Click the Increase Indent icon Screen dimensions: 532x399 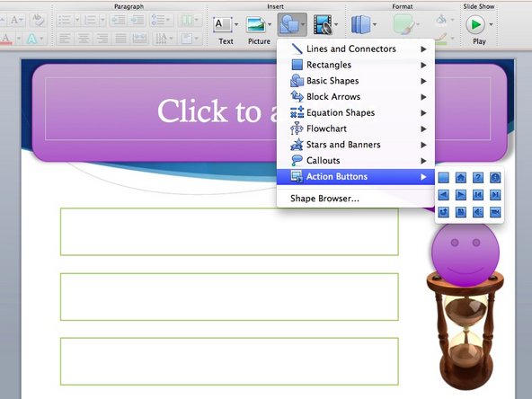click(137, 20)
